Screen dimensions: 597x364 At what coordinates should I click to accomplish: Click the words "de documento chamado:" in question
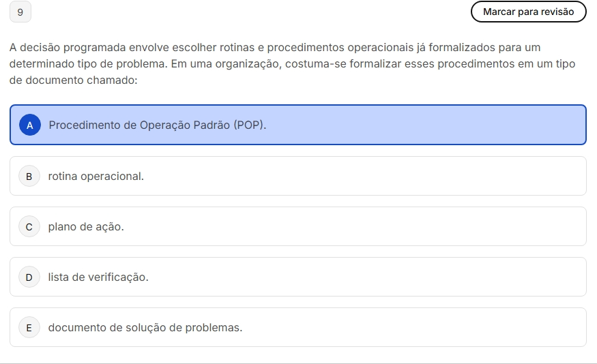pyautogui.click(x=74, y=80)
